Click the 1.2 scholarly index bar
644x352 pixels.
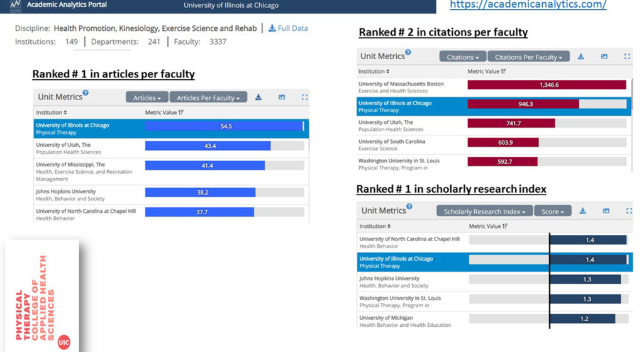(582, 319)
